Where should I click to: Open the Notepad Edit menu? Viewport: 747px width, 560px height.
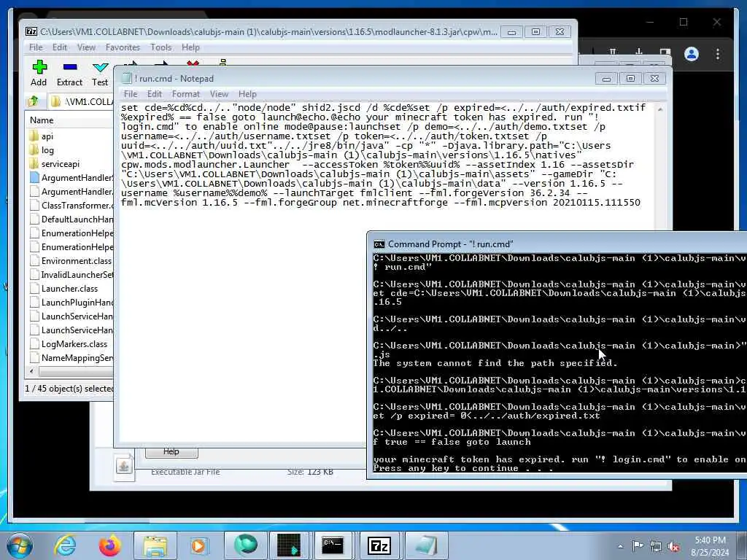pyautogui.click(x=155, y=94)
